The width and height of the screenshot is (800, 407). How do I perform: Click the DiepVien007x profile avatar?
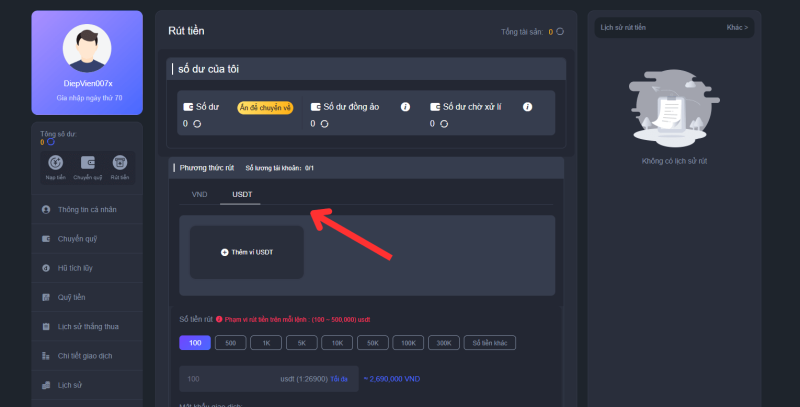[87, 48]
